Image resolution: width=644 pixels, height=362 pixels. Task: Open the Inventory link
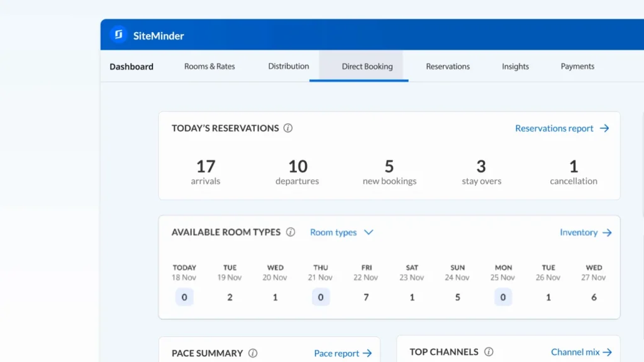[x=579, y=233]
